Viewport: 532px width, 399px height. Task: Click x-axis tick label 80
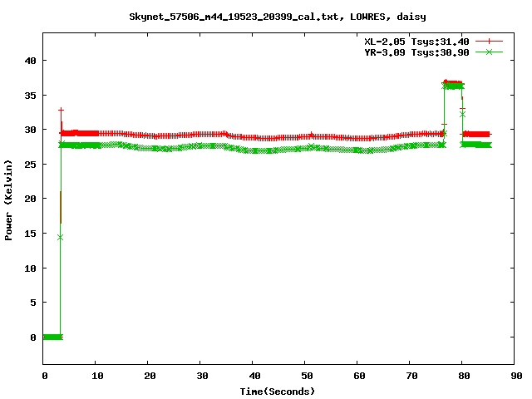[464, 376]
